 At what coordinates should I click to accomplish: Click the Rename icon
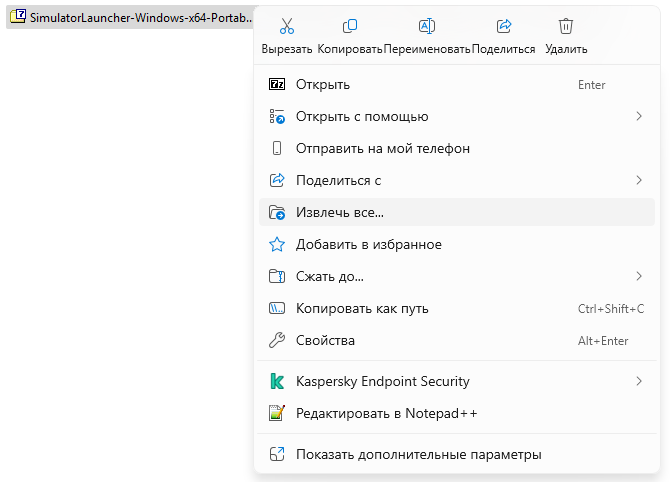point(426,27)
